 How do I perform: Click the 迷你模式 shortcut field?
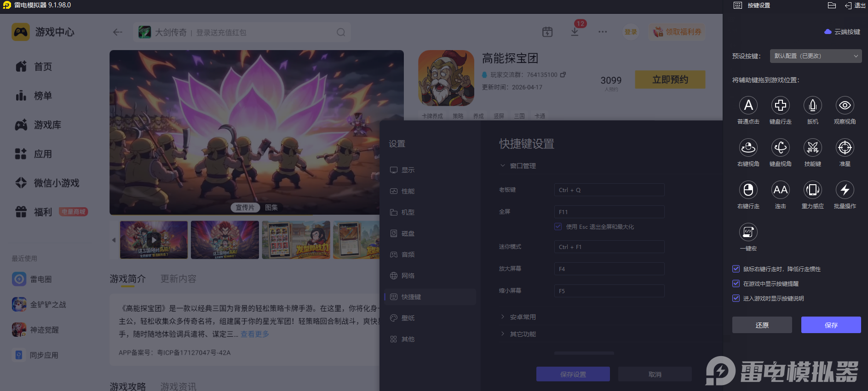click(609, 247)
